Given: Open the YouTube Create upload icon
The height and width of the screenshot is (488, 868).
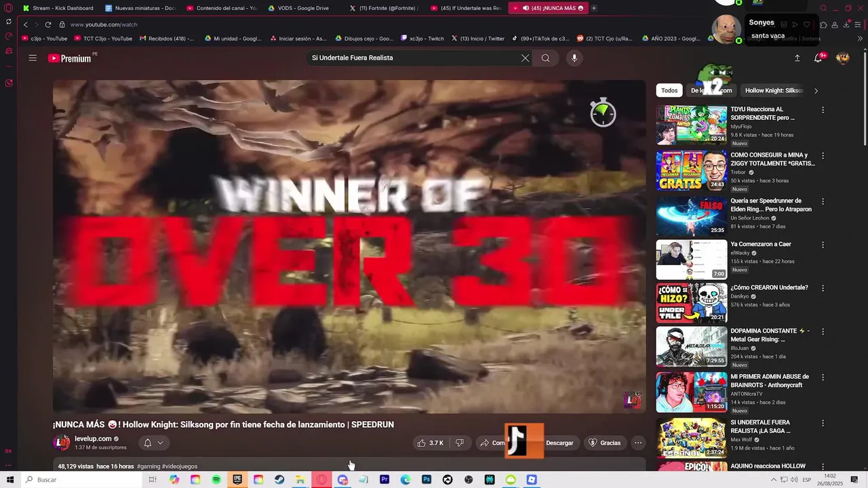Looking at the screenshot, I should [x=797, y=58].
